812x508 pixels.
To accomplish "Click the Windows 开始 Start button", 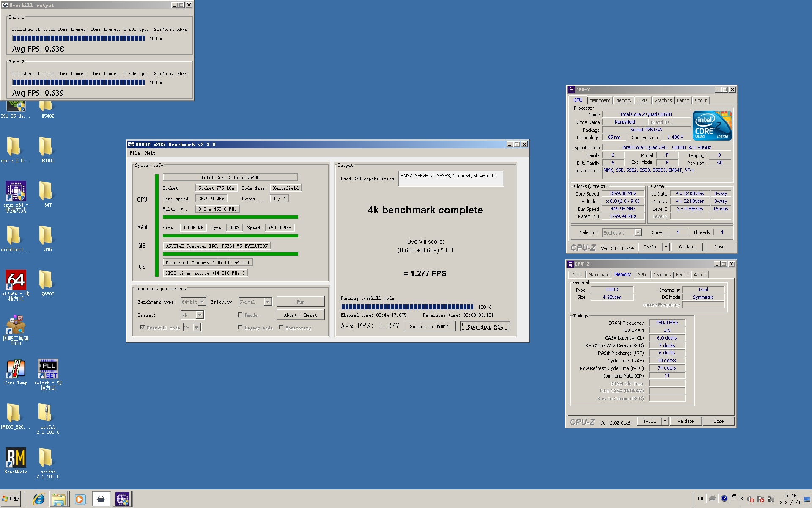I will point(11,499).
